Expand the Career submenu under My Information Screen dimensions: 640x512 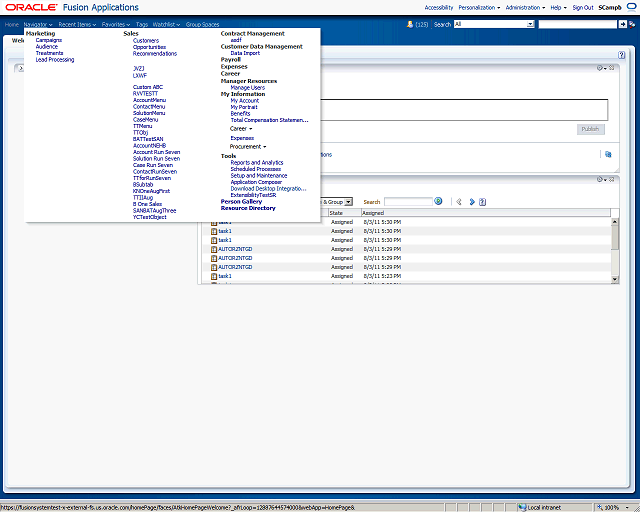(241, 129)
